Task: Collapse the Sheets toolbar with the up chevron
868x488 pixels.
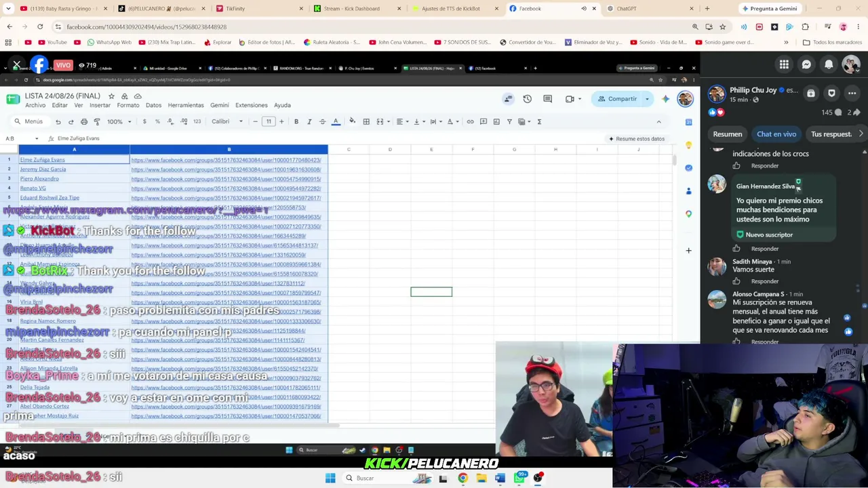Action: point(658,122)
